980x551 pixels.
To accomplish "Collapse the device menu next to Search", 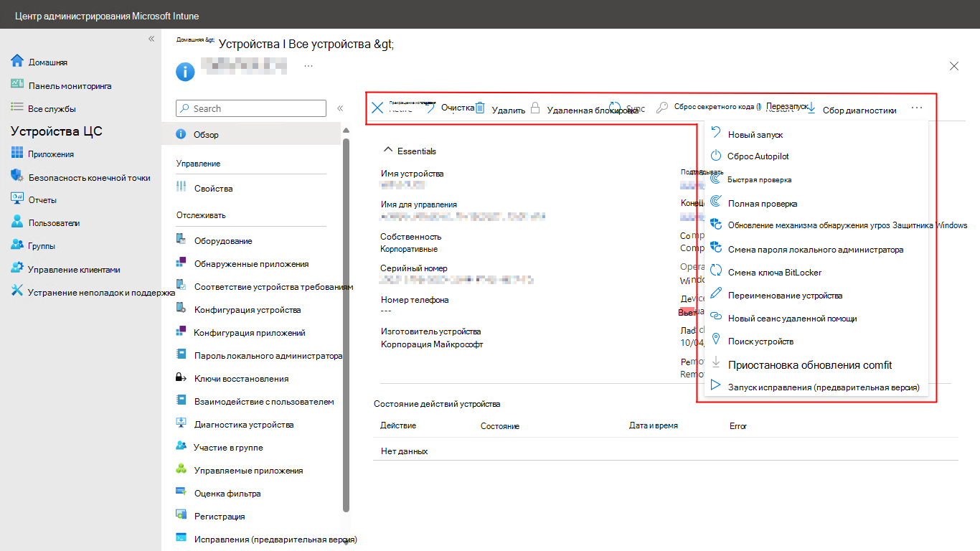I will point(340,108).
